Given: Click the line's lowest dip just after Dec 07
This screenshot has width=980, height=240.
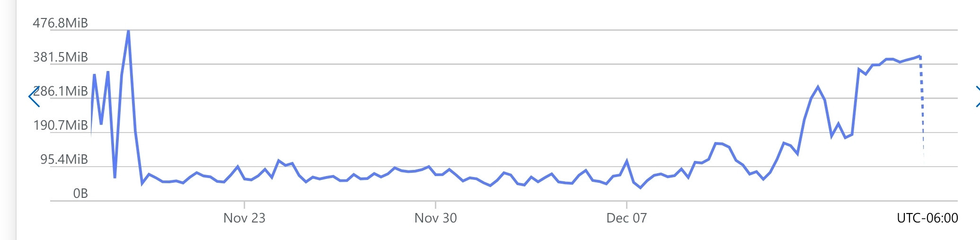Looking at the screenshot, I should pyautogui.click(x=640, y=188).
